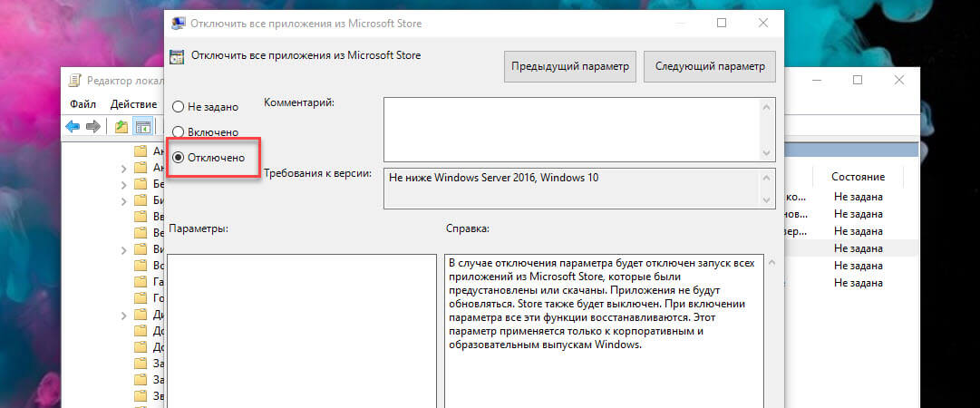
Task: Open the "Действие" menu in policy editor
Action: pos(134,103)
